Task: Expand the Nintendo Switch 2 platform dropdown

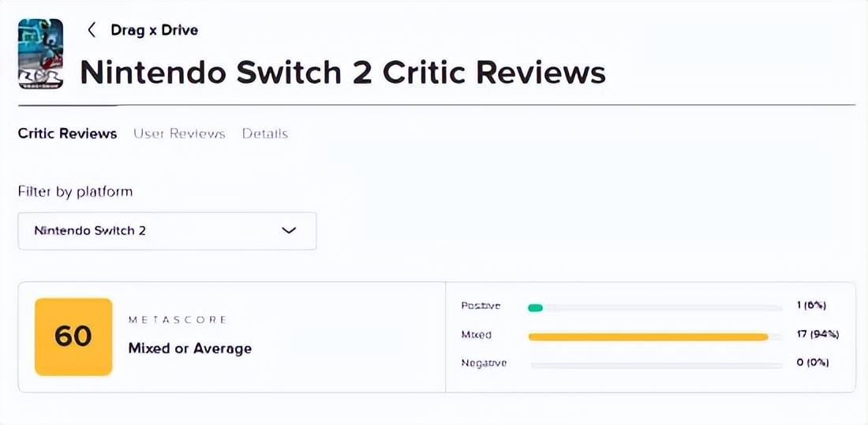Action: click(167, 231)
